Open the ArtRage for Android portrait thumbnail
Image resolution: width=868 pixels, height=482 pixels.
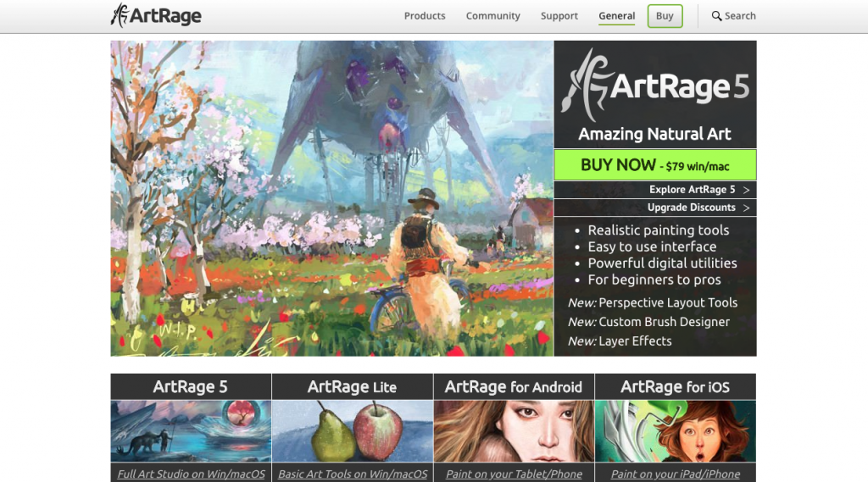(x=514, y=431)
